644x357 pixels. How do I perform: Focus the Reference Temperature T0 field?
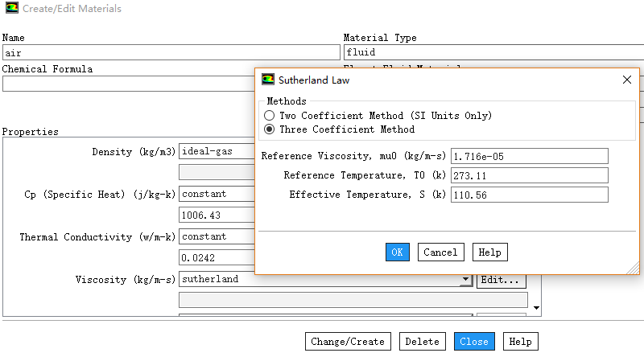pos(529,175)
